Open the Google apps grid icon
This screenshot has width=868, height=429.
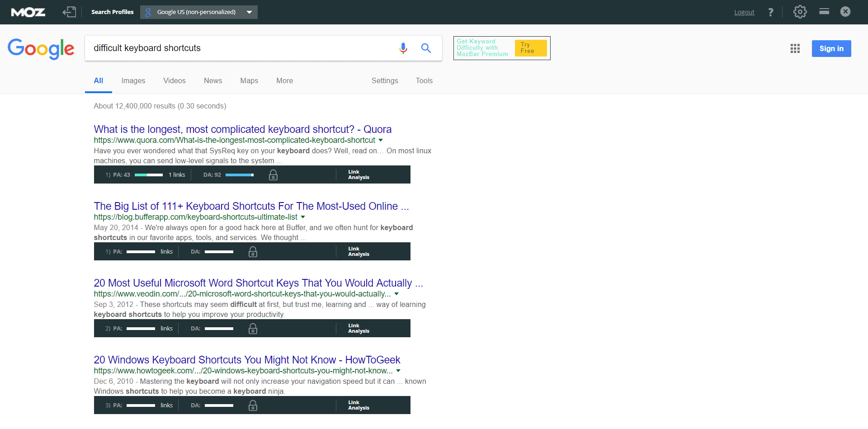pyautogui.click(x=795, y=48)
